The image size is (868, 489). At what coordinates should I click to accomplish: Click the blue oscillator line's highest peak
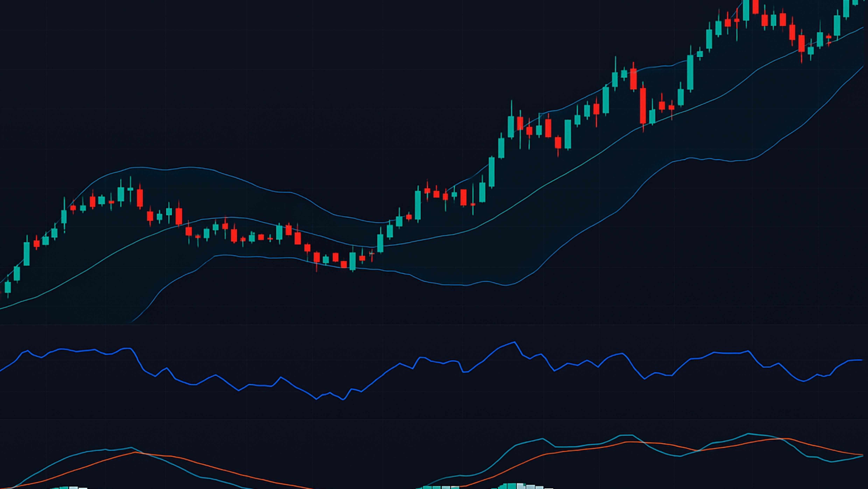coord(514,342)
